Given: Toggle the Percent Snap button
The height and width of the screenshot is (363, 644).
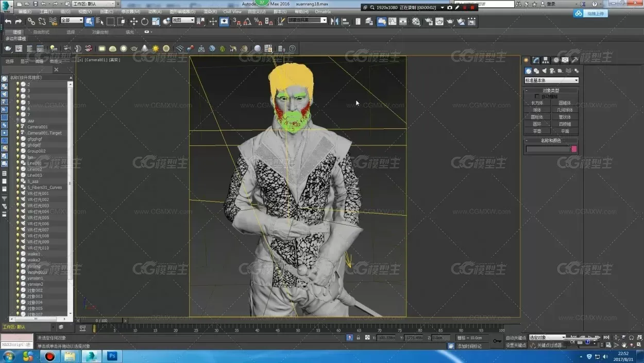Looking at the screenshot, I should pos(257,21).
